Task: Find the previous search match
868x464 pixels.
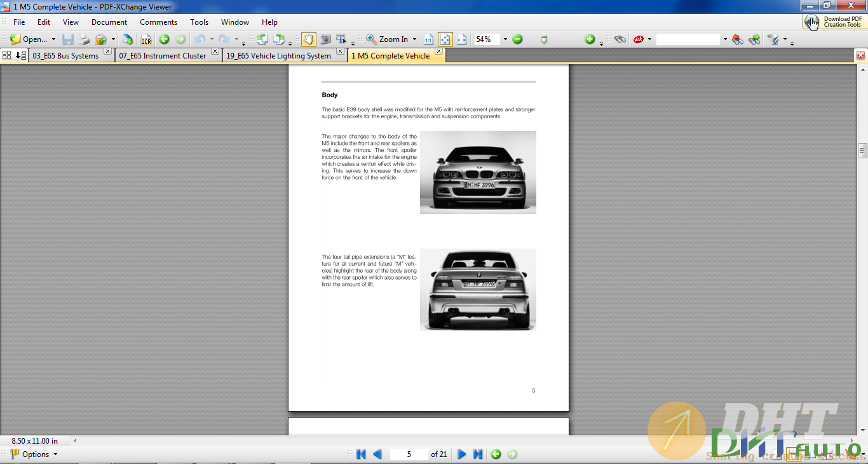Action: click(738, 39)
